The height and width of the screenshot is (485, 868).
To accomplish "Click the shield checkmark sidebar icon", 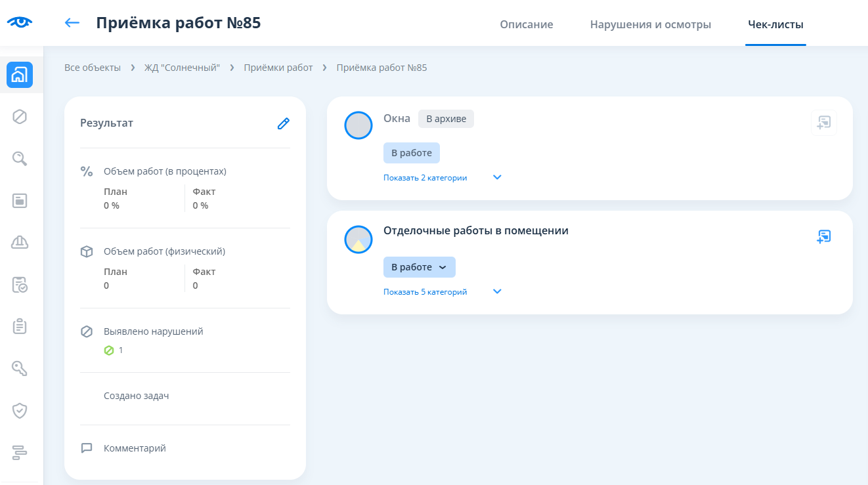I will (20, 410).
